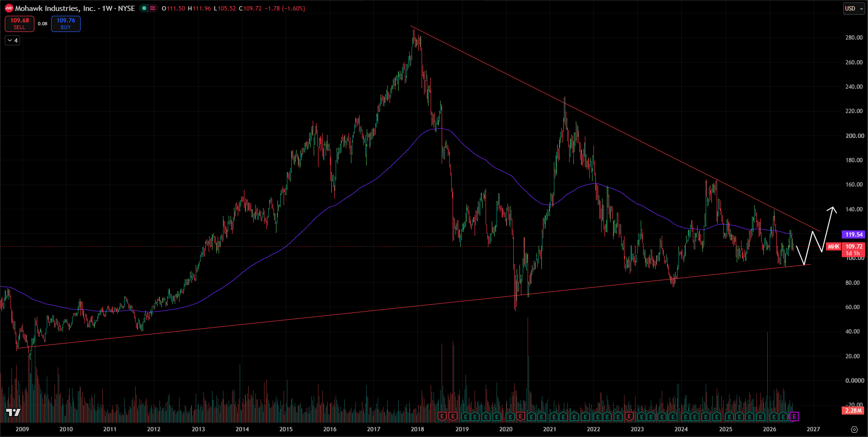Click the 2024 year label on time axis

point(681,429)
